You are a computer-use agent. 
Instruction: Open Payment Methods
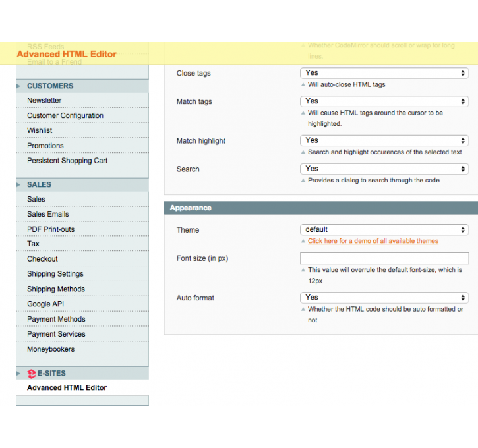(56, 319)
